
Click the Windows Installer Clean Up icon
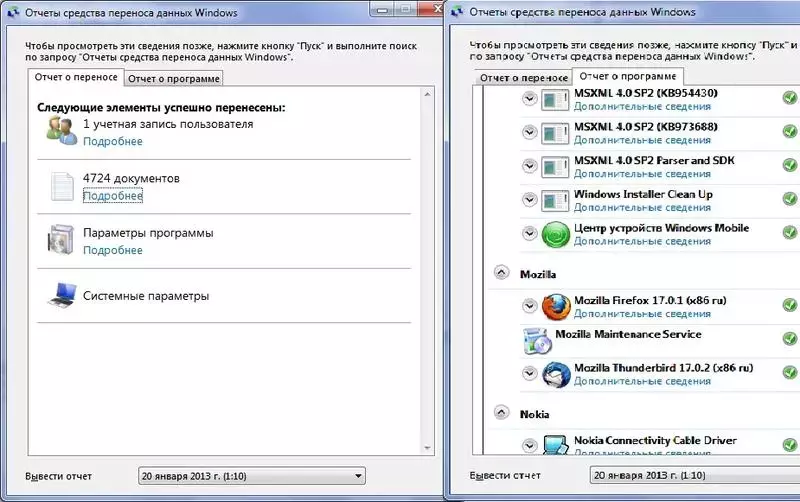pyautogui.click(x=555, y=200)
